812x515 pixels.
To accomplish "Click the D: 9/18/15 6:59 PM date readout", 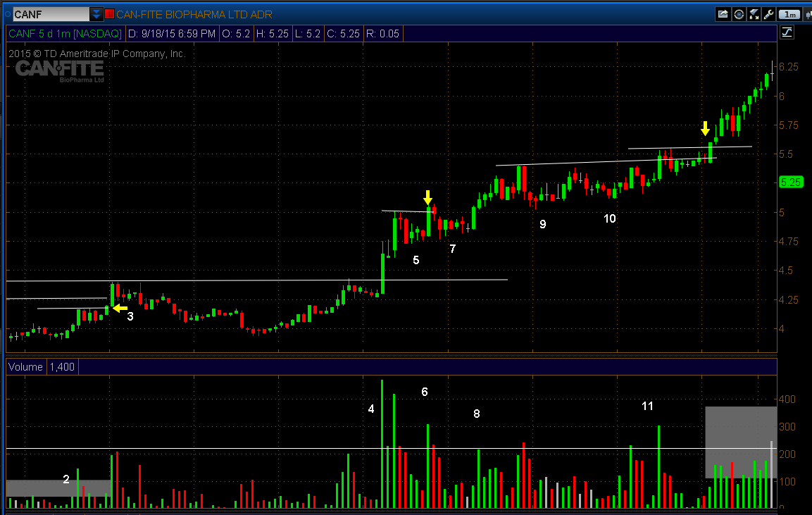I will point(171,34).
